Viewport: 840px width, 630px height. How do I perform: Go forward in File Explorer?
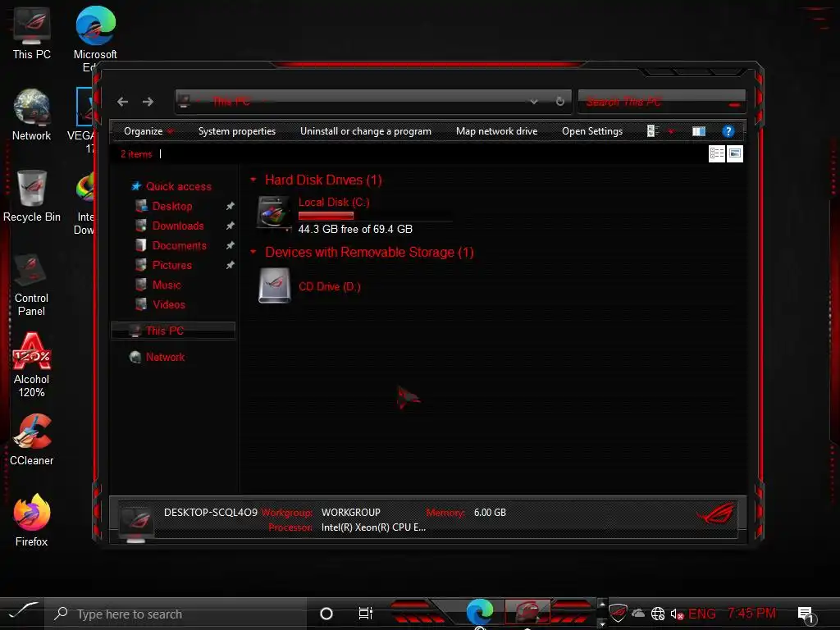click(148, 102)
